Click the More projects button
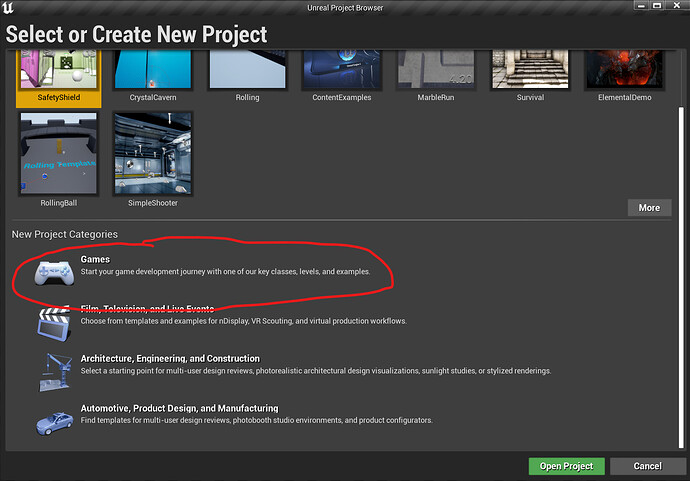This screenshot has height=481, width=690. point(650,208)
